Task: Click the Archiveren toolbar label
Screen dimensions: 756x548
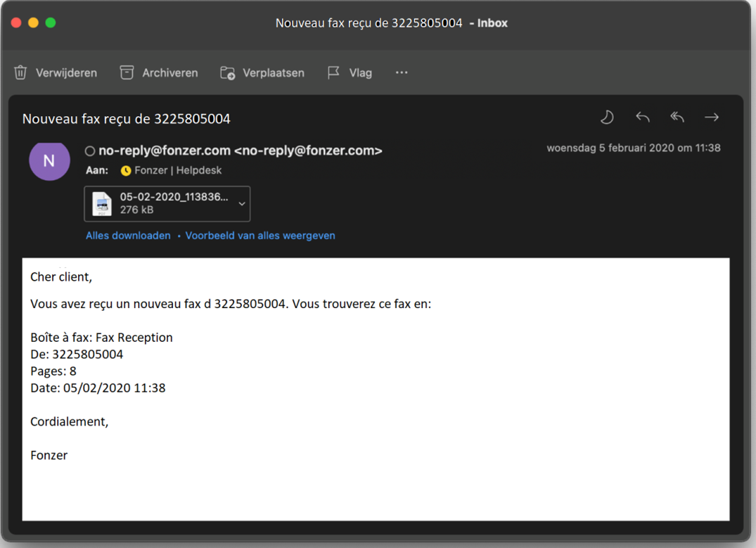Action: (170, 73)
